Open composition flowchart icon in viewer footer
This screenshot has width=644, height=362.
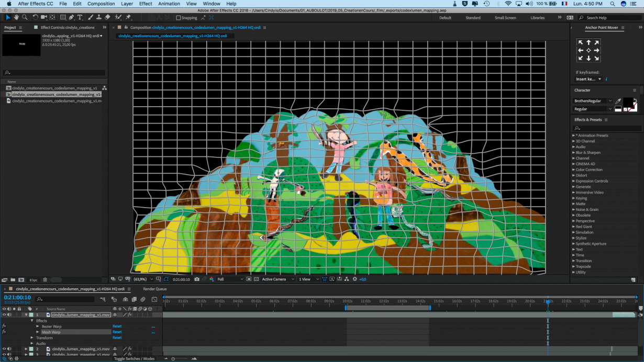(x=347, y=279)
